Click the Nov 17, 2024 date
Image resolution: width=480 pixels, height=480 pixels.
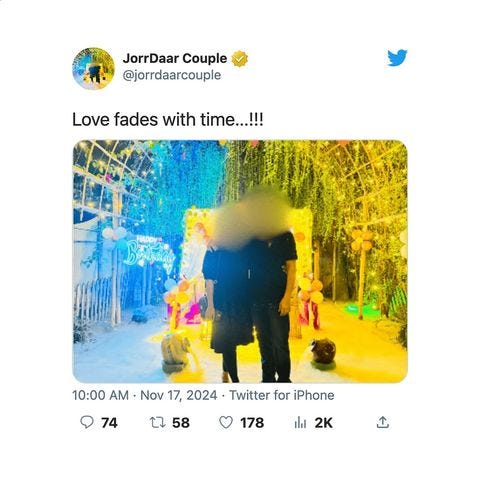[179, 395]
